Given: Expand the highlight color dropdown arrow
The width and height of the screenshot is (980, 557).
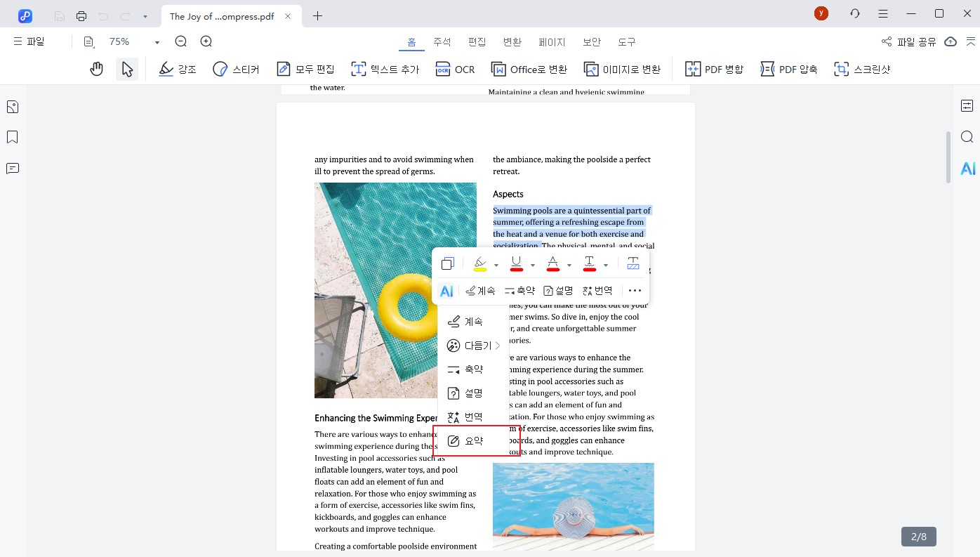Looking at the screenshot, I should tap(496, 265).
